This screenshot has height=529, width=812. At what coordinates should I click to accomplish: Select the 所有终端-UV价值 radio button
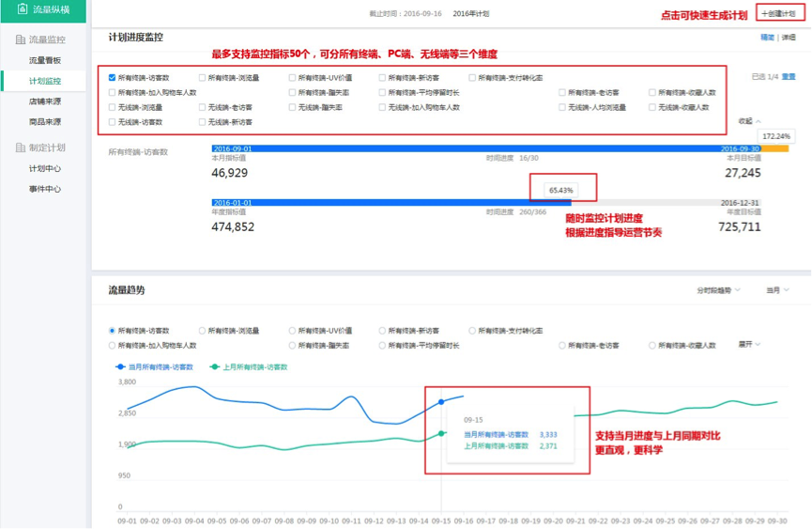(x=293, y=331)
